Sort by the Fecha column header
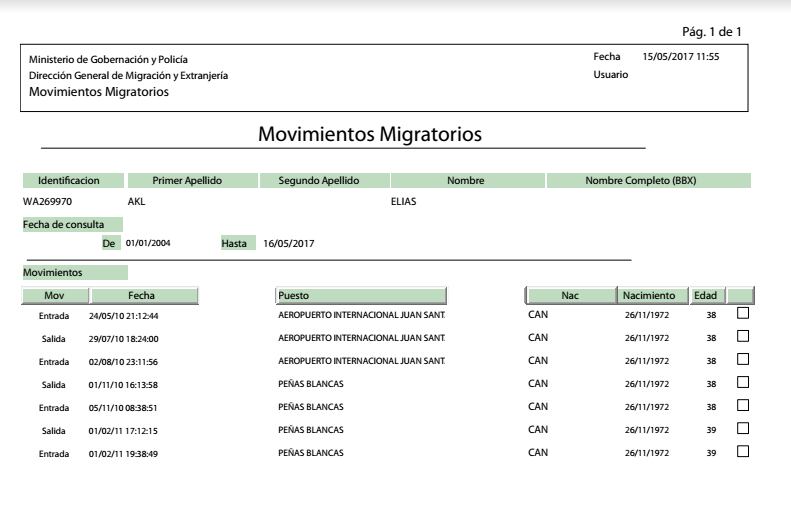Viewport: 791px width, 508px height. (x=143, y=295)
